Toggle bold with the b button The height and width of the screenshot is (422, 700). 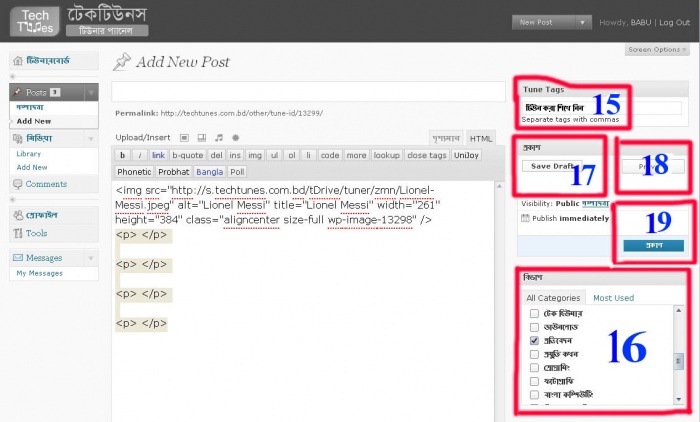click(x=122, y=155)
